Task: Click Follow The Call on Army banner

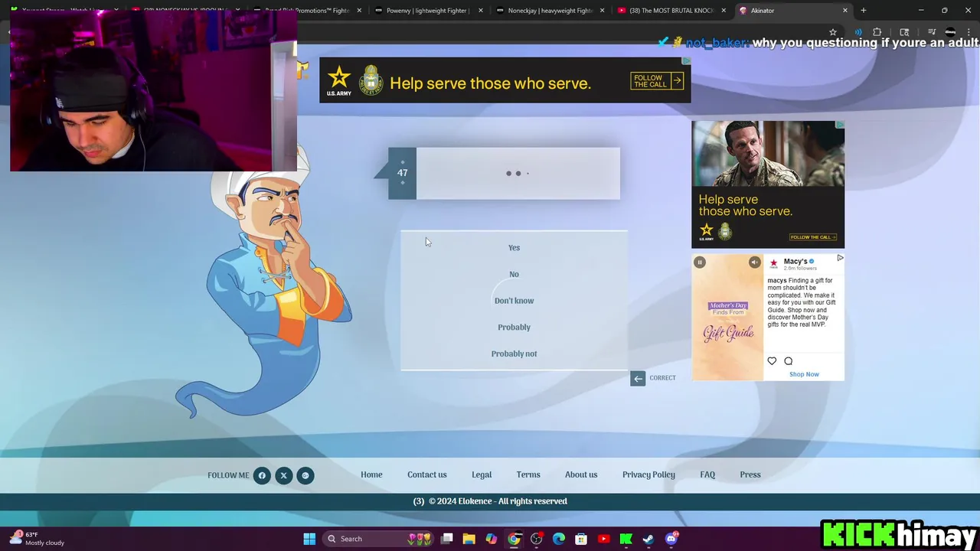Action: click(657, 80)
